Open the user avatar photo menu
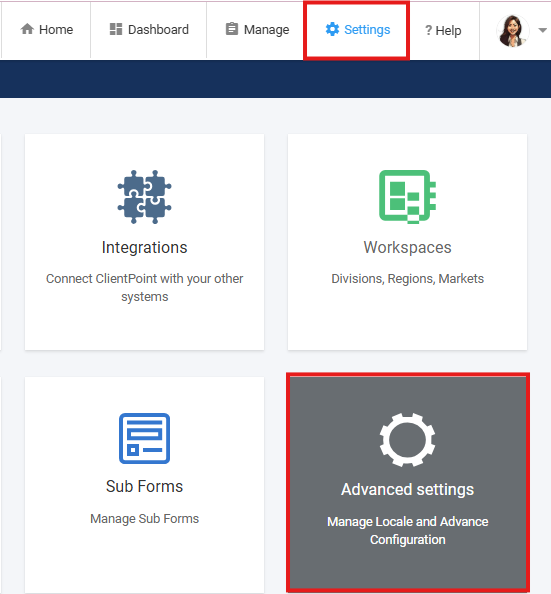551x594 pixels. (x=513, y=31)
